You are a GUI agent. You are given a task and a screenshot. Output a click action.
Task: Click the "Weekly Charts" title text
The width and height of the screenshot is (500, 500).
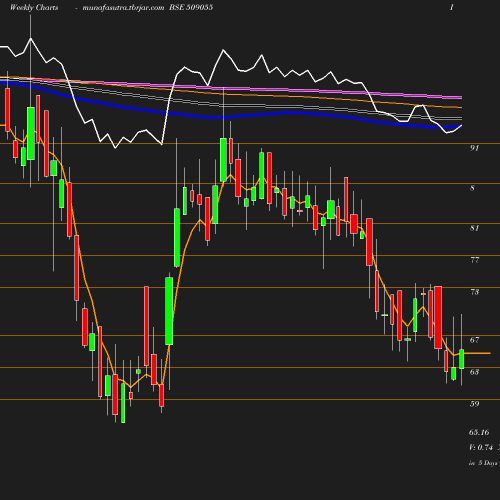point(34,7)
